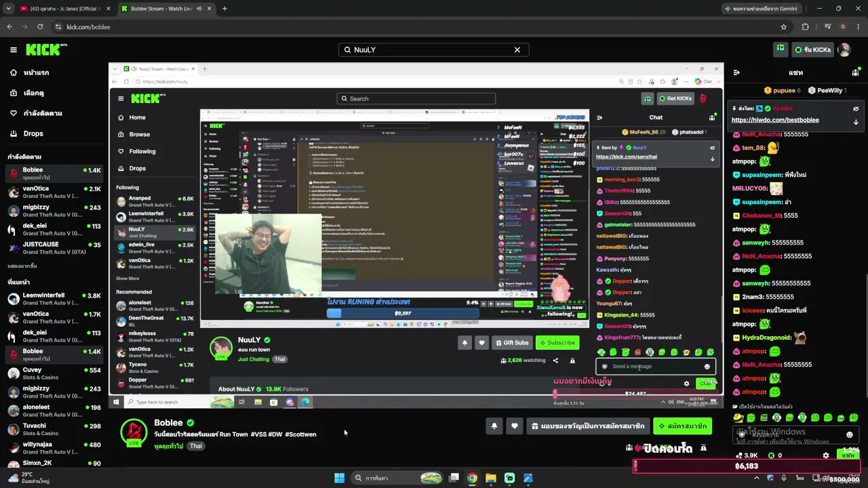
Task: Open the green KICKs shop icon
Action: coord(781,49)
